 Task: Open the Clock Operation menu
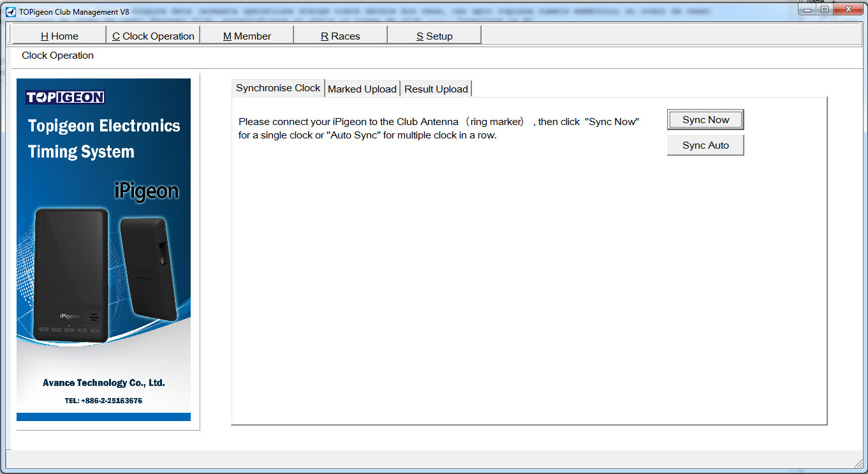click(153, 36)
